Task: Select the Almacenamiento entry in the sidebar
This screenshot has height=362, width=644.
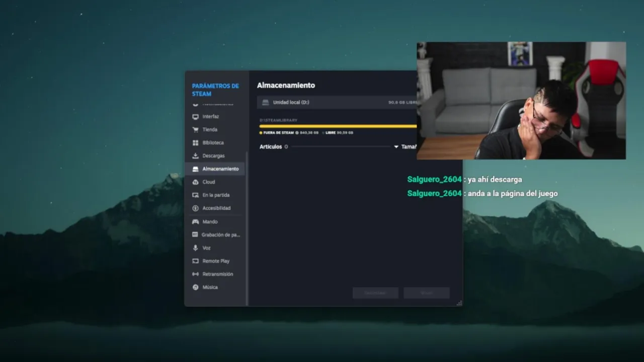Action: click(215, 169)
